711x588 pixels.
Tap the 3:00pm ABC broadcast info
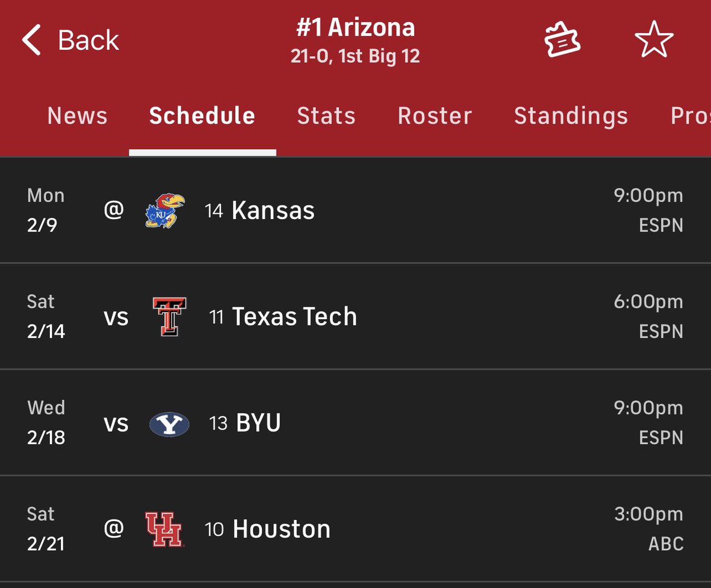pyautogui.click(x=649, y=529)
